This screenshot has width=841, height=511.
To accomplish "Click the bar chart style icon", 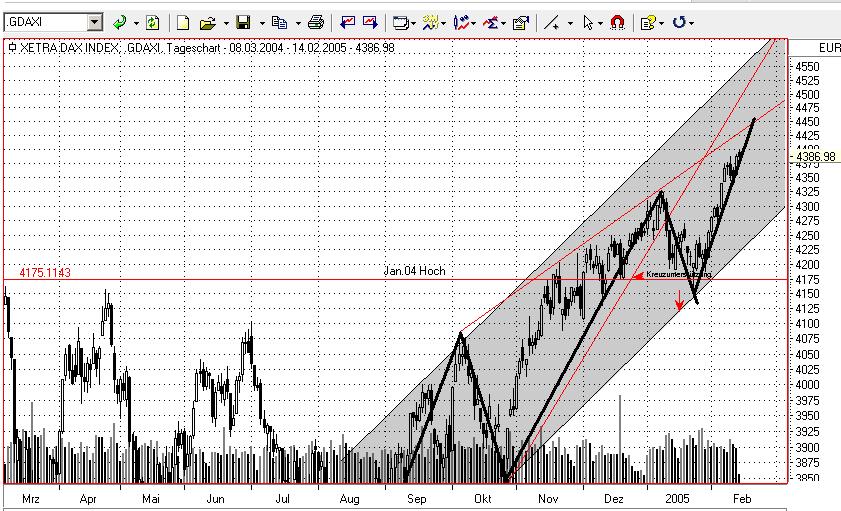I will pos(461,23).
